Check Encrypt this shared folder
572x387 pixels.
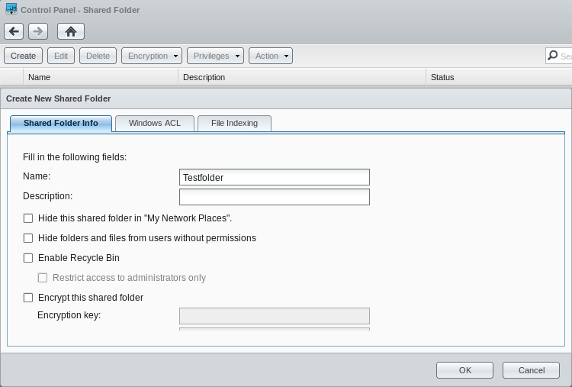tap(28, 298)
